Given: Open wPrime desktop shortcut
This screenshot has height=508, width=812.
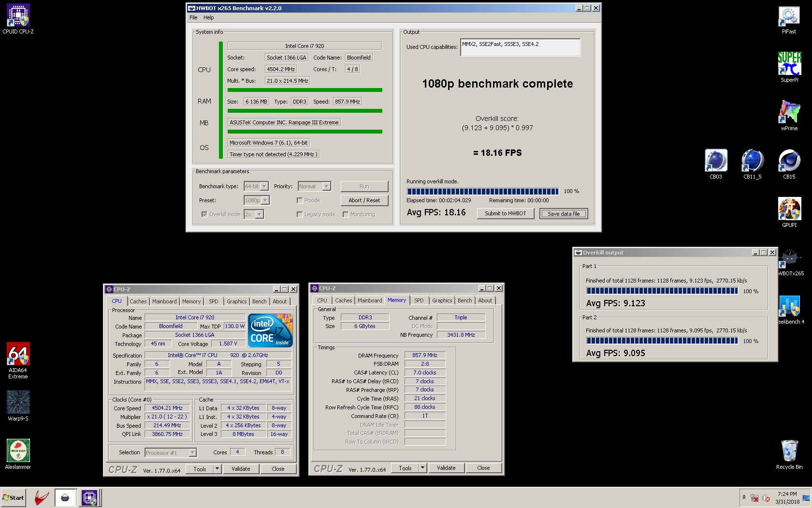Looking at the screenshot, I should [x=789, y=116].
